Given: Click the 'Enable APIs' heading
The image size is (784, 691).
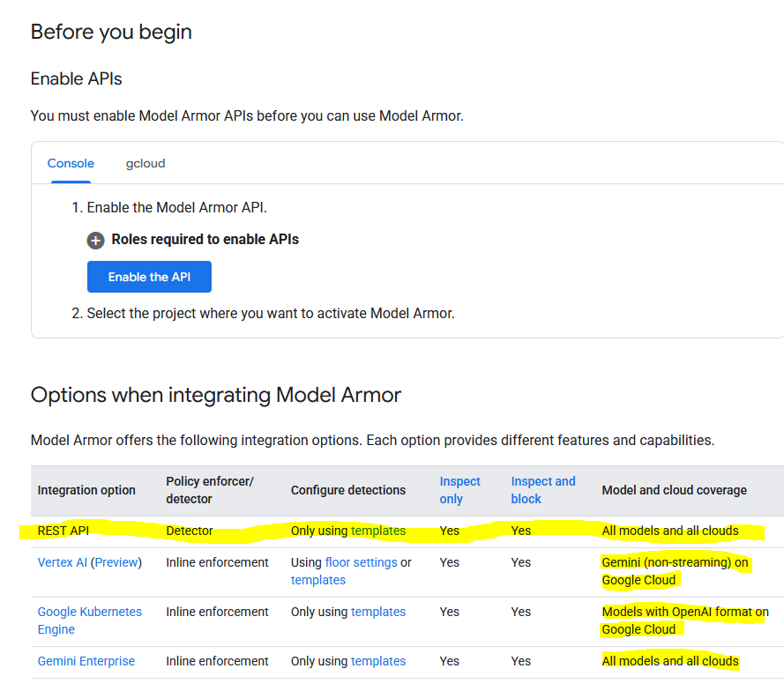Looking at the screenshot, I should (x=76, y=78).
